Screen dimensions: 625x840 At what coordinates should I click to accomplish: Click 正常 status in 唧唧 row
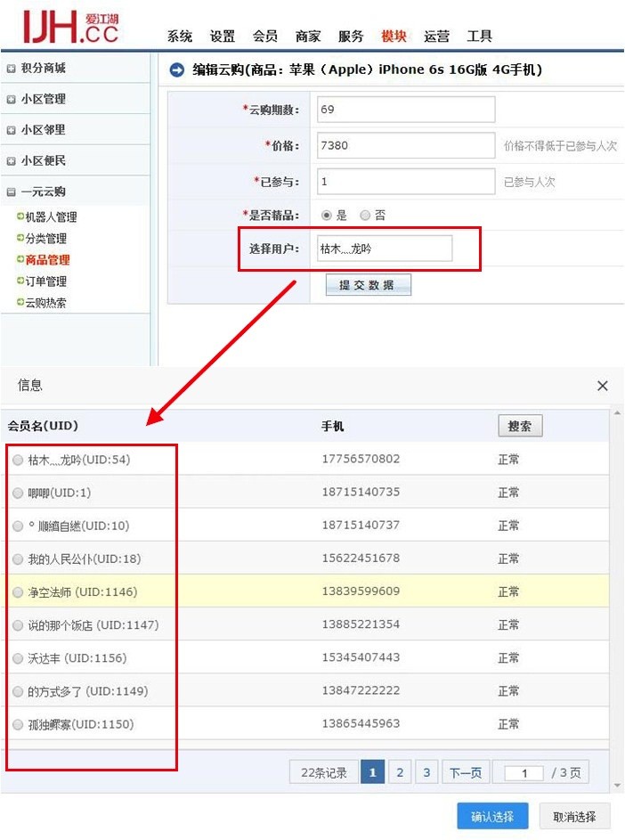point(508,493)
